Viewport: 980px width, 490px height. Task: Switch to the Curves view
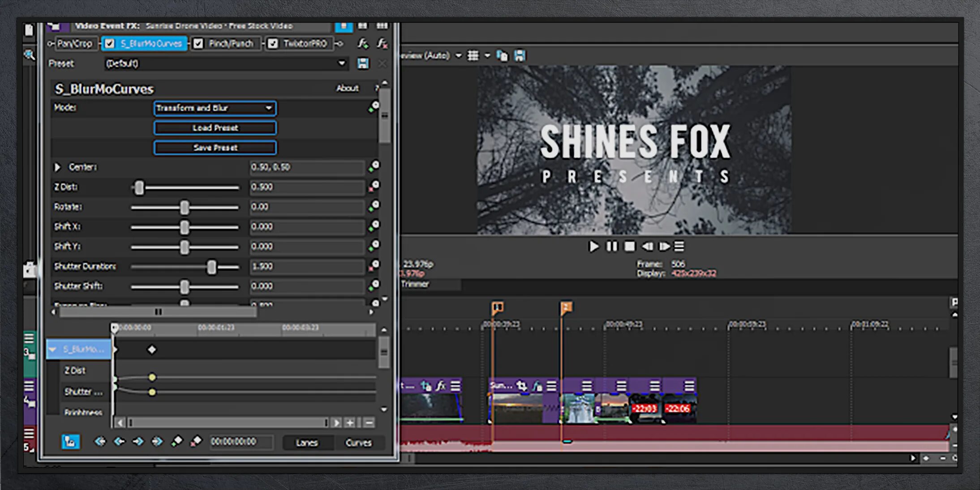point(358,442)
